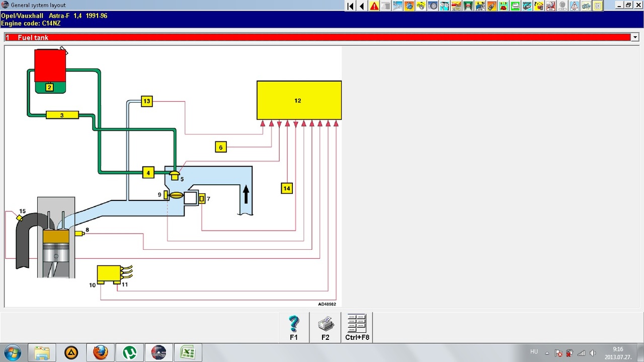The image size is (644, 362).
Task: Click component 3 on the green fuel line
Action: click(62, 115)
